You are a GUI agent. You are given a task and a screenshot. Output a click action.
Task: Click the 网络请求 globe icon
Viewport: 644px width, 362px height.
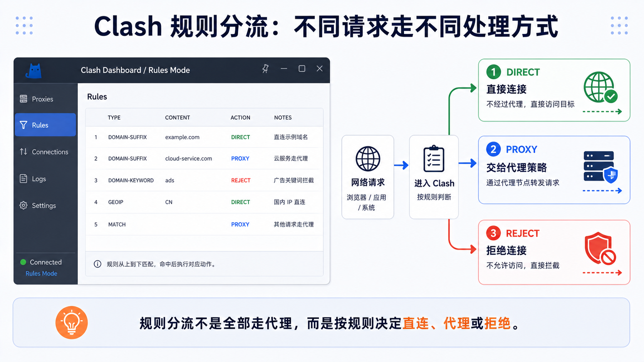click(368, 158)
